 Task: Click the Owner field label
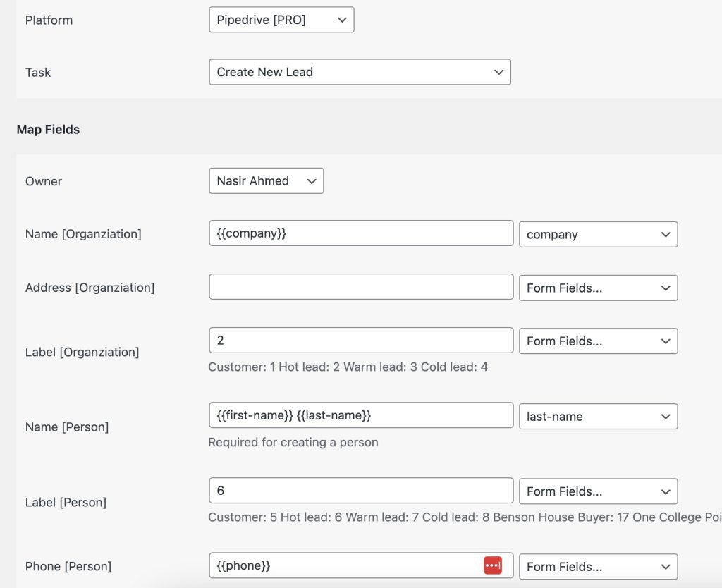pyautogui.click(x=44, y=181)
